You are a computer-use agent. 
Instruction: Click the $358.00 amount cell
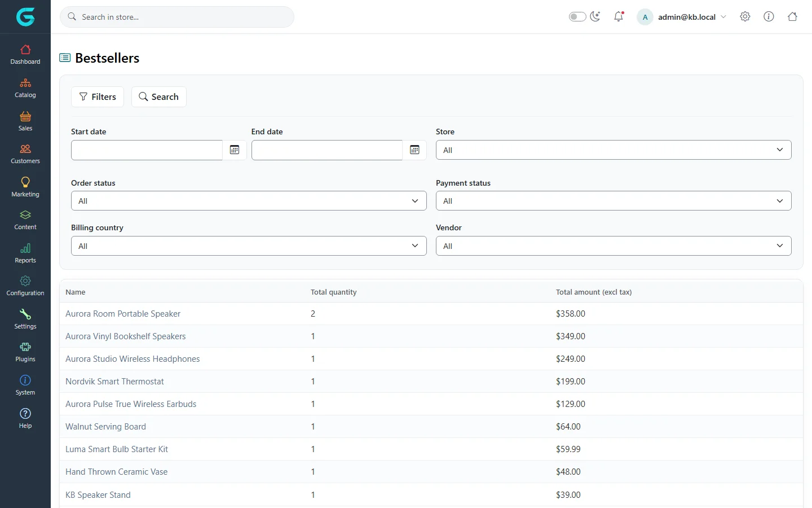click(x=571, y=314)
